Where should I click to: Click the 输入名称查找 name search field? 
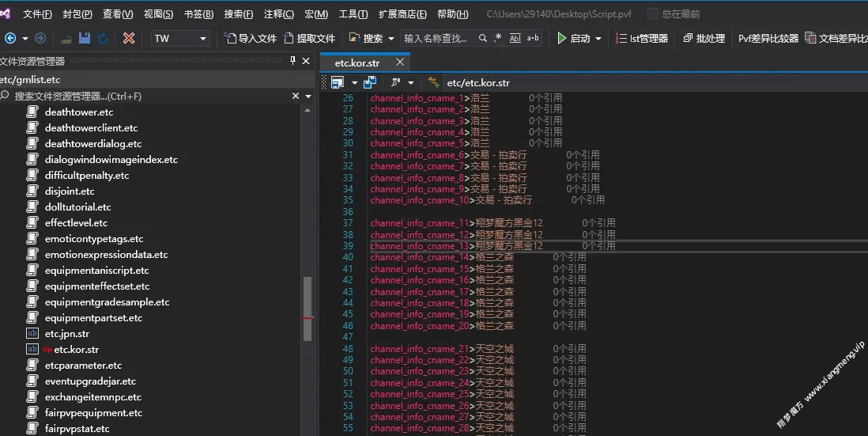pyautogui.click(x=437, y=38)
